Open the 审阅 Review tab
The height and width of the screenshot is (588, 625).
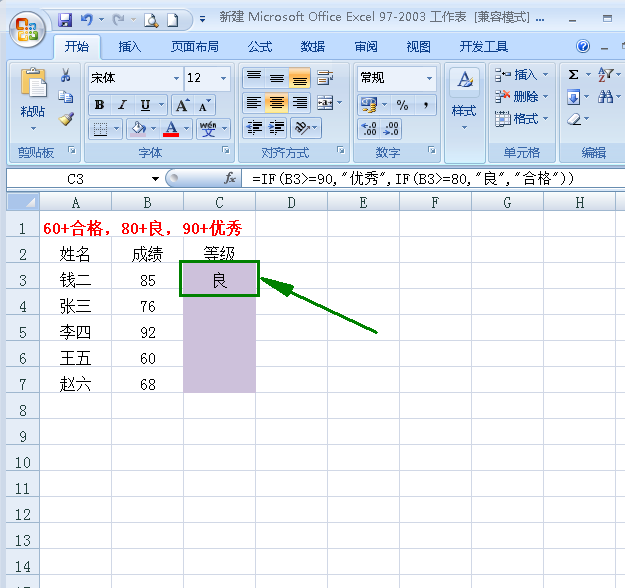366,47
